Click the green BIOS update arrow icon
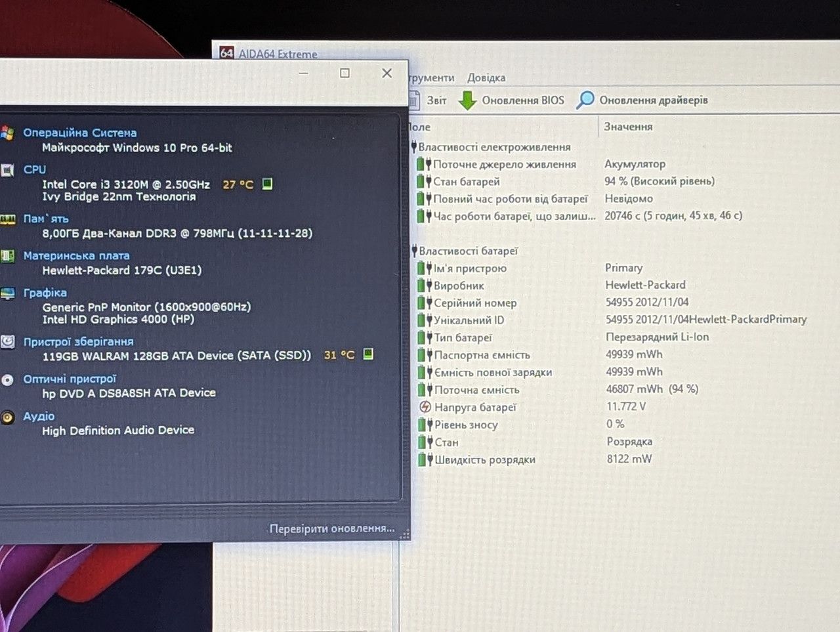 [467, 100]
